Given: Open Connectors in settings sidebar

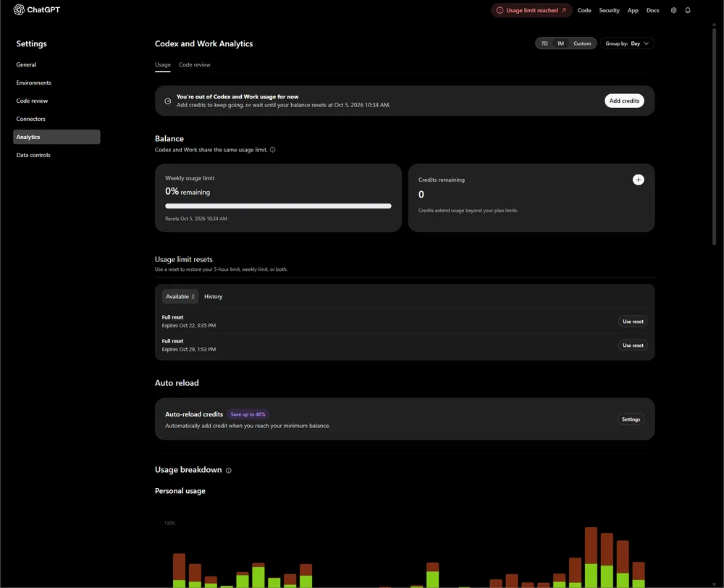Looking at the screenshot, I should [x=56, y=119].
